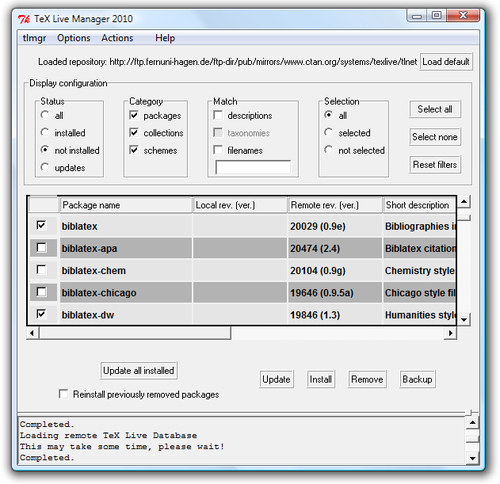
Task: Select the biblatex-apa package name
Action: [89, 249]
